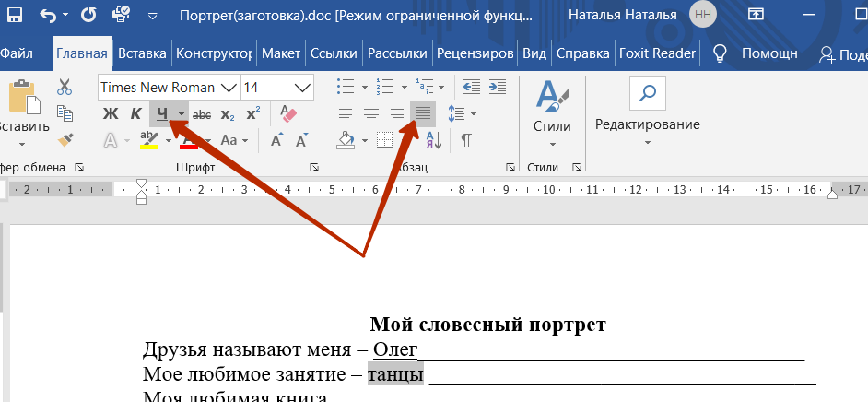Select the Format Painter brush
Viewport: 868px width, 402px height.
pos(65,139)
